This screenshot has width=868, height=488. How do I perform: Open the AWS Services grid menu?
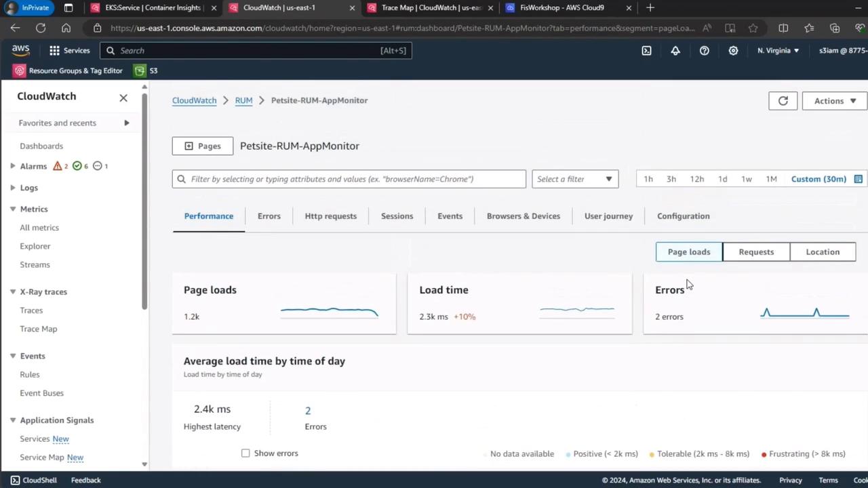(69, 51)
